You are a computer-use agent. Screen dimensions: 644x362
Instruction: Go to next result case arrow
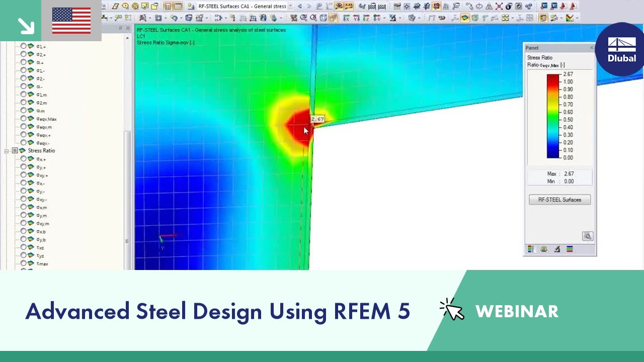coord(309,7)
